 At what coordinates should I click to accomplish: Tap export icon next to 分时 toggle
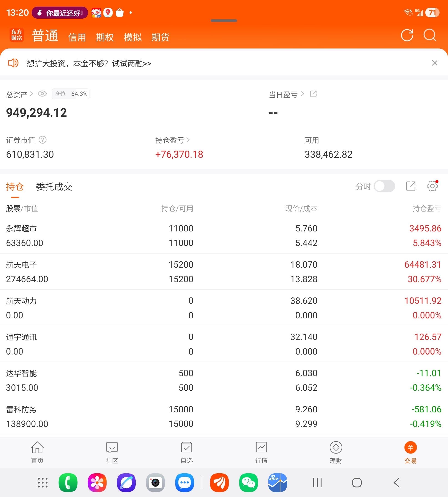point(411,186)
